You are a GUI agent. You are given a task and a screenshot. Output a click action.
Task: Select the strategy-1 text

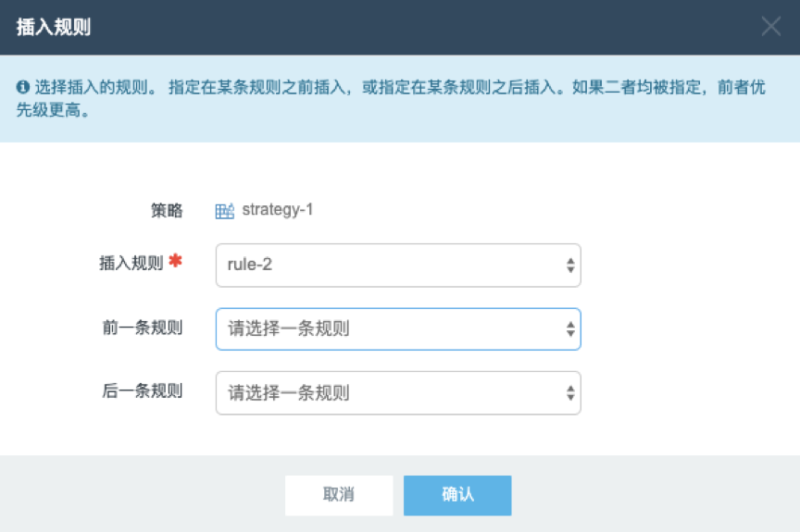click(277, 209)
